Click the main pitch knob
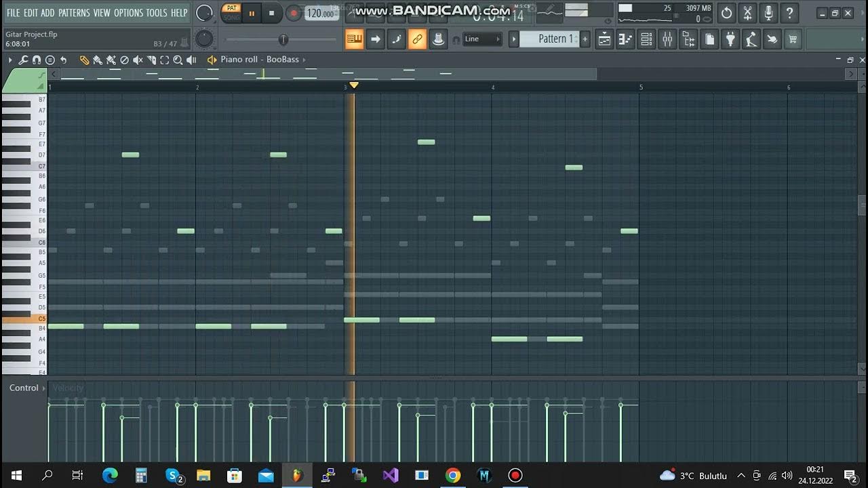The width and height of the screenshot is (868, 488). (x=204, y=39)
